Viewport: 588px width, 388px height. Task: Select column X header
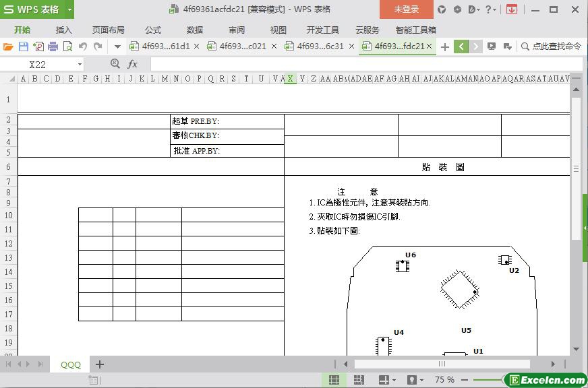pyautogui.click(x=290, y=79)
